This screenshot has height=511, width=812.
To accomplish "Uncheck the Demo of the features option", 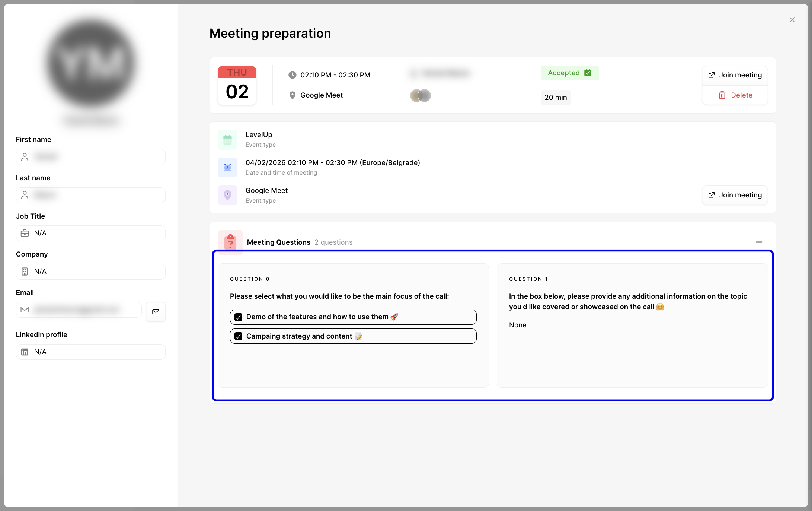I will click(x=238, y=317).
